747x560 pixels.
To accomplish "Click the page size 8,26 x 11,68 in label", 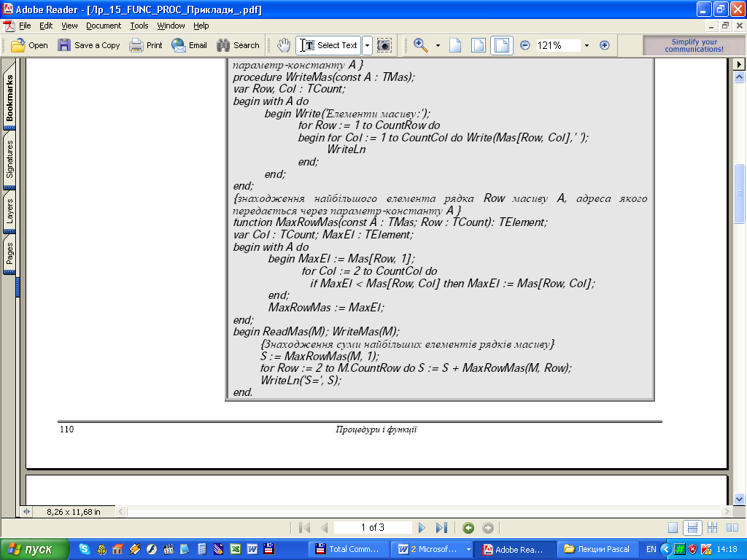I will coord(74,512).
